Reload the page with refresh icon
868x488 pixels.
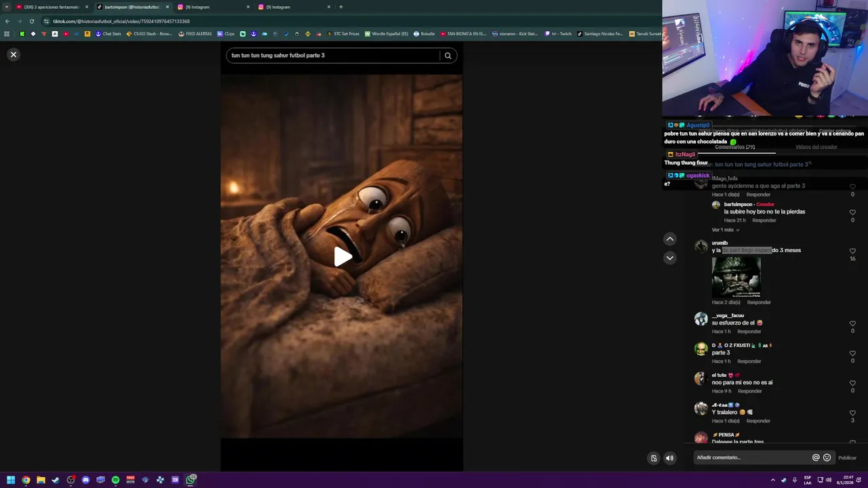point(31,21)
